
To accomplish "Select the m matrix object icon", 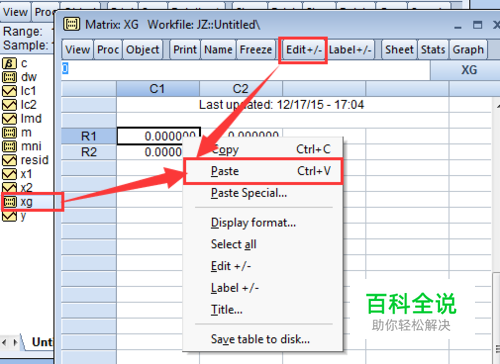I will (x=9, y=133).
